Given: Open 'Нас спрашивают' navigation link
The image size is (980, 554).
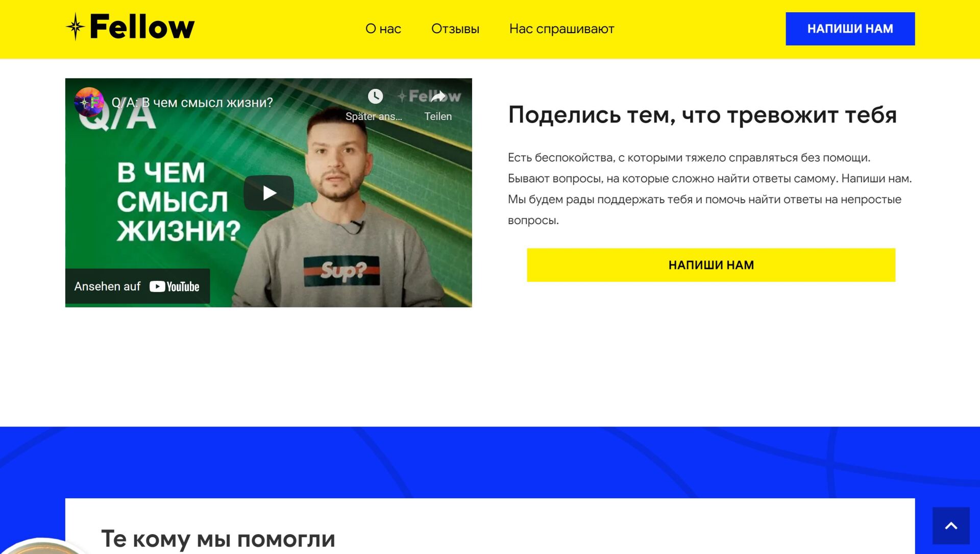Looking at the screenshot, I should pyautogui.click(x=561, y=29).
